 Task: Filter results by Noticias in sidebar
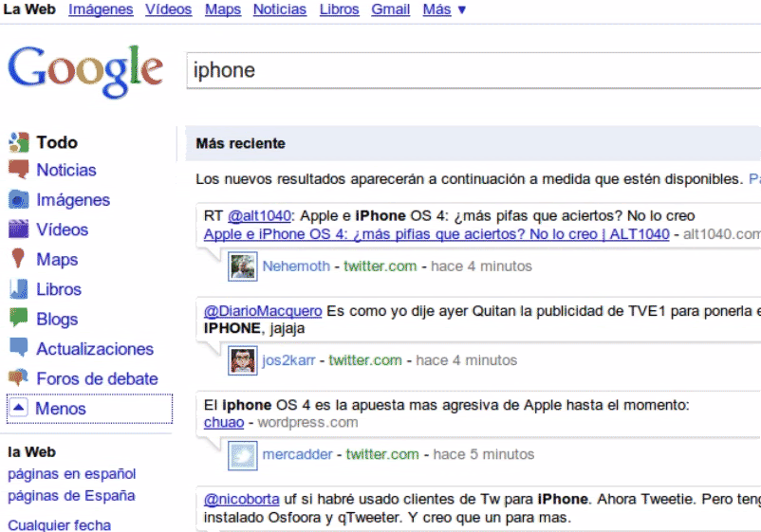(66, 170)
